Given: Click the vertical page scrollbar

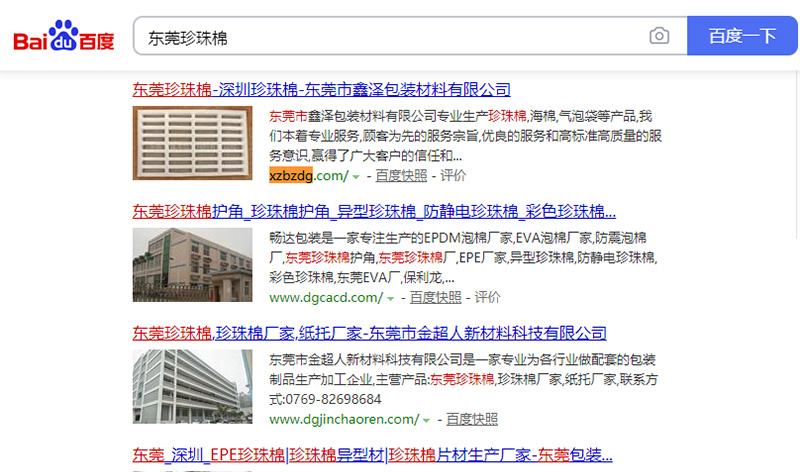Looking at the screenshot, I should click(x=796, y=153).
